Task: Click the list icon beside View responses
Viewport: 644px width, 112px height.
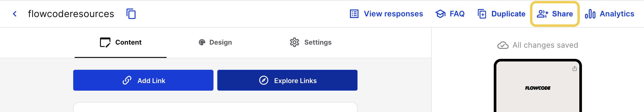Action: [354, 14]
